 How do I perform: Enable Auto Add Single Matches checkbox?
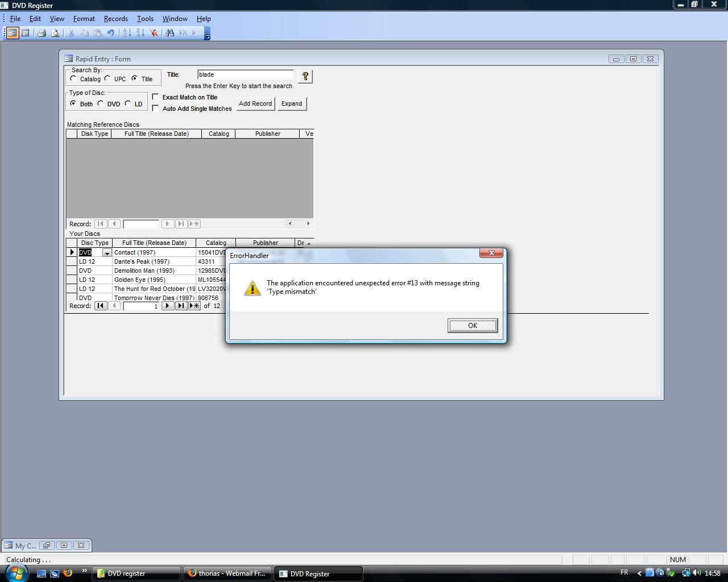click(x=155, y=108)
